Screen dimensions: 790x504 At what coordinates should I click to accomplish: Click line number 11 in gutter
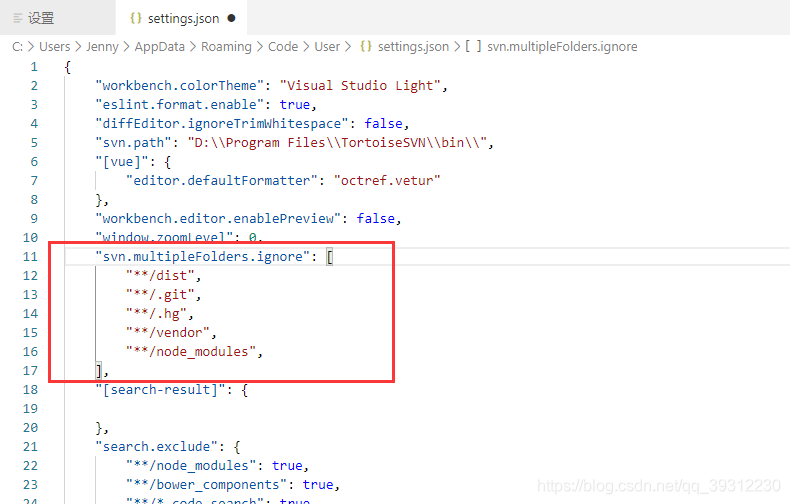point(30,257)
